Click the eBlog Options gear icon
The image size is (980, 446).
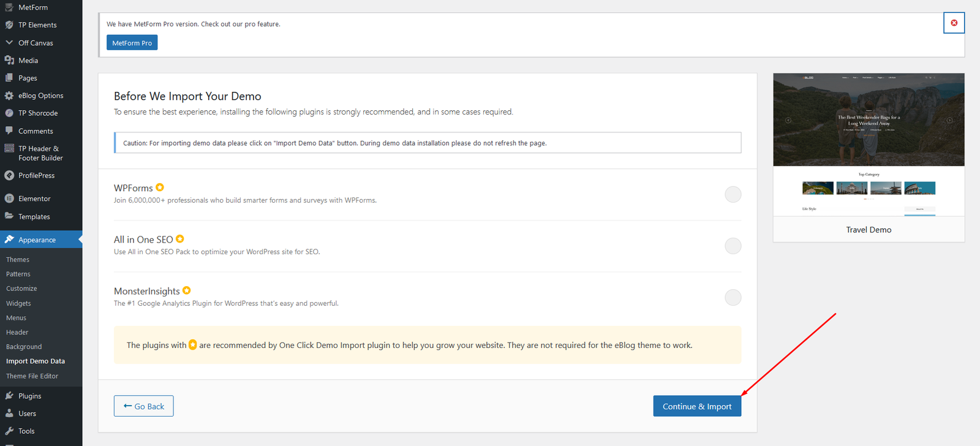(9, 96)
